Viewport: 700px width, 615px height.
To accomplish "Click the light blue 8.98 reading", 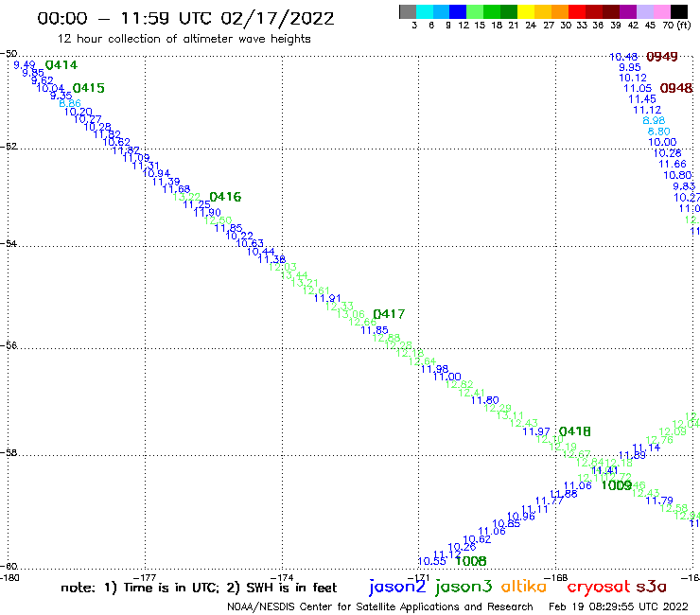I will [654, 120].
